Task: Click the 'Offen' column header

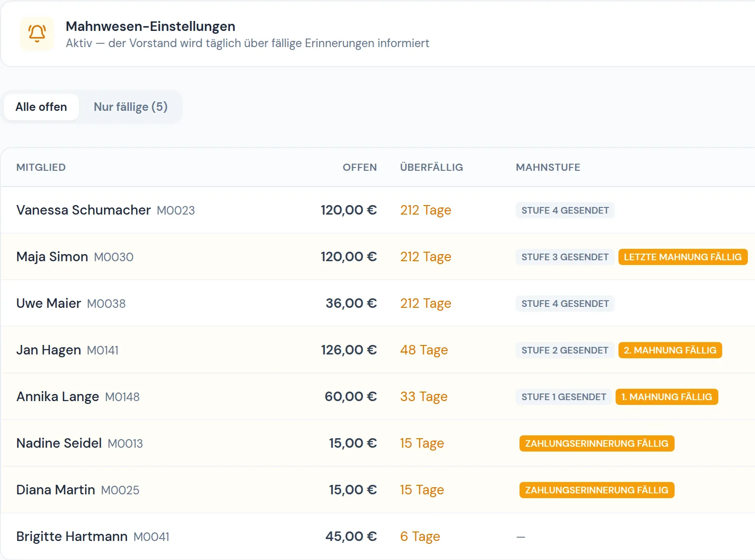Action: pyautogui.click(x=360, y=167)
